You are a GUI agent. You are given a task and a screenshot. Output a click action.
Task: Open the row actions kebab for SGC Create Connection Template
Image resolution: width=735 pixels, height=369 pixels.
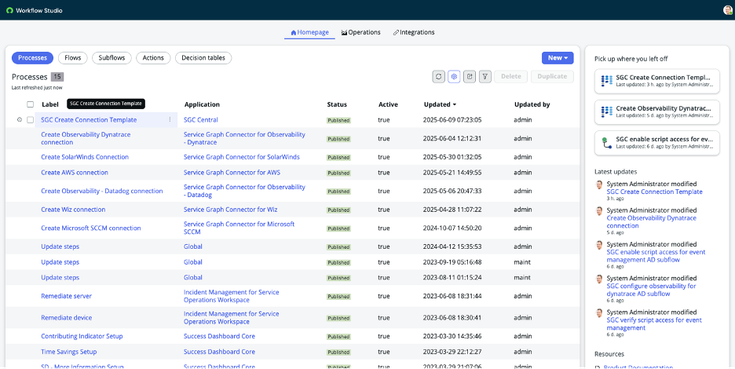click(170, 120)
